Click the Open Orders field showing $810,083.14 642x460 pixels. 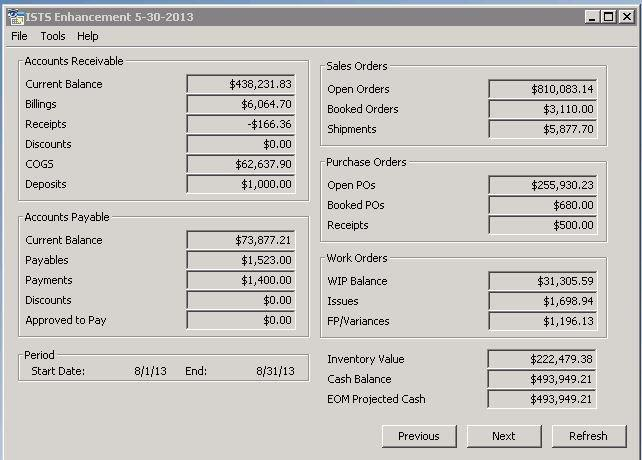(543, 89)
